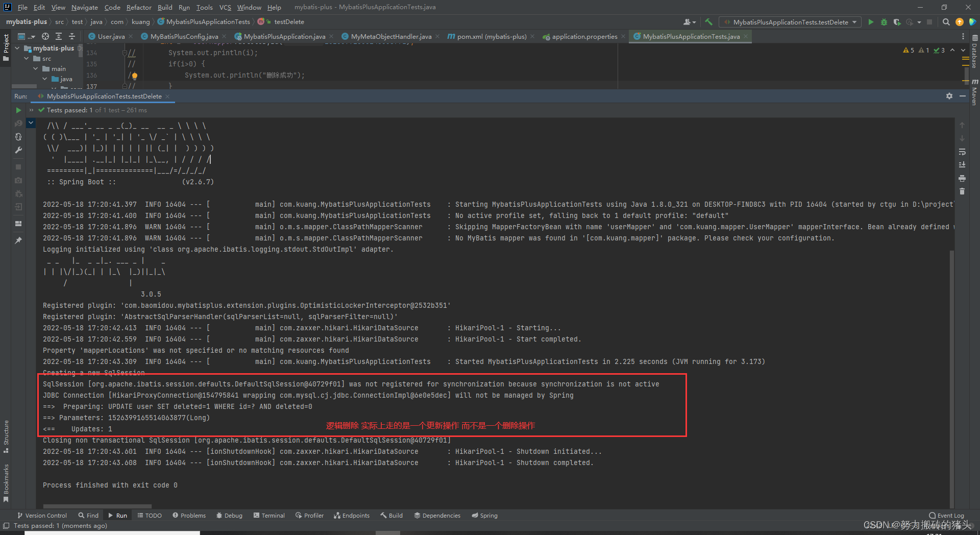This screenshot has height=535, width=980.
Task: Click the Down the Stack Trace arrow
Action: click(x=962, y=138)
